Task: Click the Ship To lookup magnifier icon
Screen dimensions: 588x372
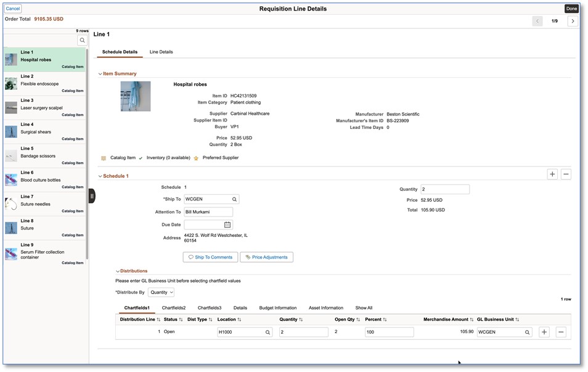Action: coord(234,199)
